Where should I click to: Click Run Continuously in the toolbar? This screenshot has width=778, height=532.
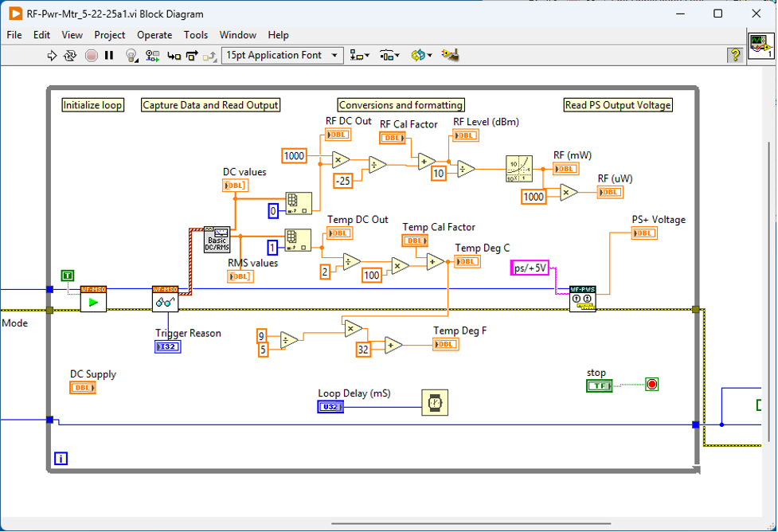coord(71,56)
